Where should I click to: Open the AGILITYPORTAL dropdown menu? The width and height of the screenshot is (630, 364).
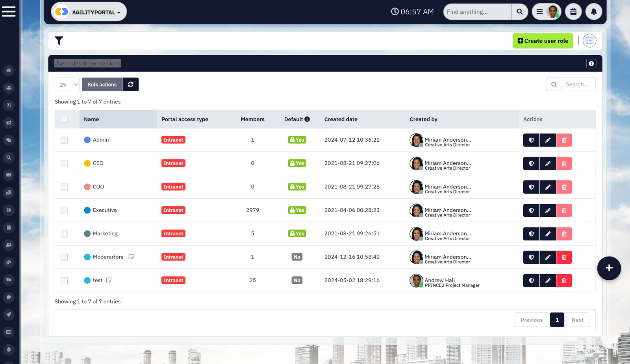tap(89, 12)
